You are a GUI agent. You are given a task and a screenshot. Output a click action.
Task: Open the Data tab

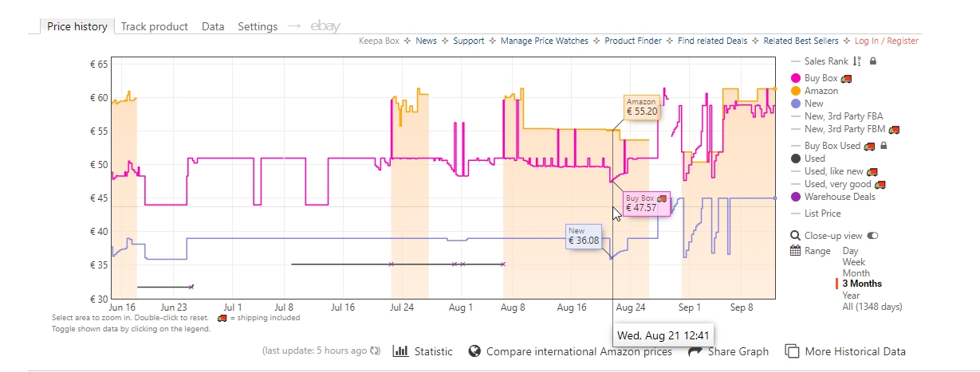213,26
